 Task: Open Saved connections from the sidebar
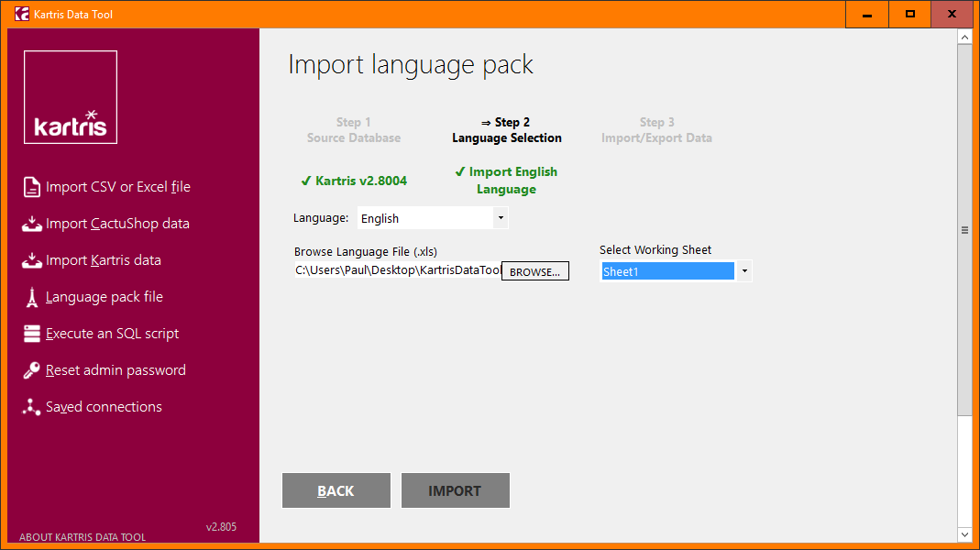[104, 407]
